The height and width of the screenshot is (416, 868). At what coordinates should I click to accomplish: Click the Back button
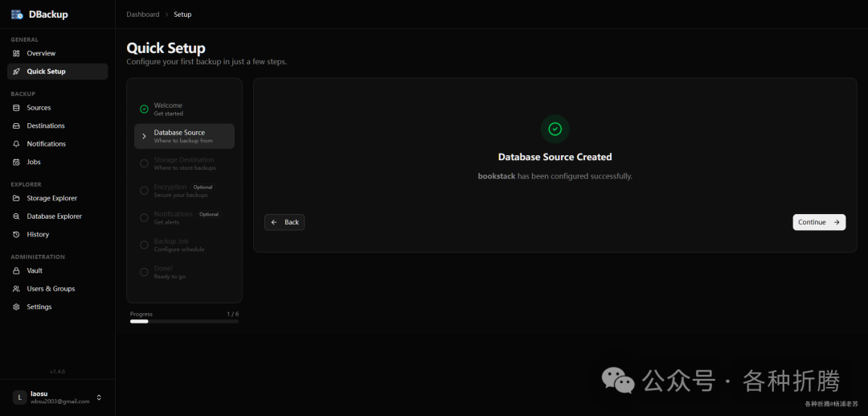point(285,222)
